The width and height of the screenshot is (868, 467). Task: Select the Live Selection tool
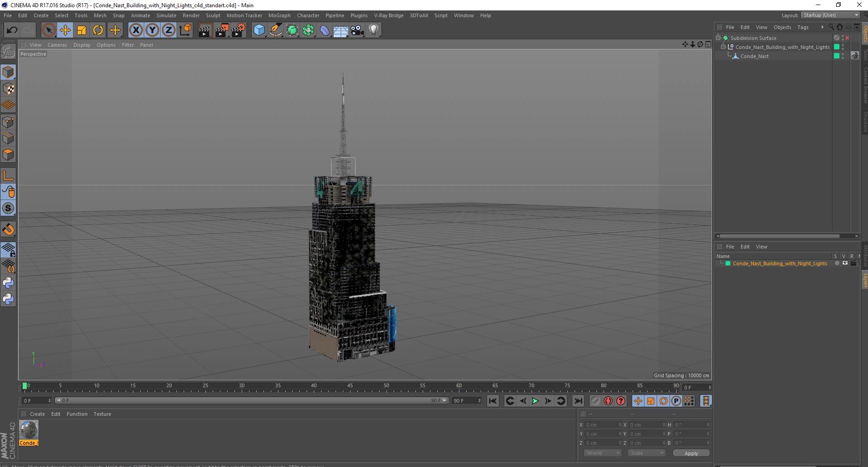[x=49, y=30]
